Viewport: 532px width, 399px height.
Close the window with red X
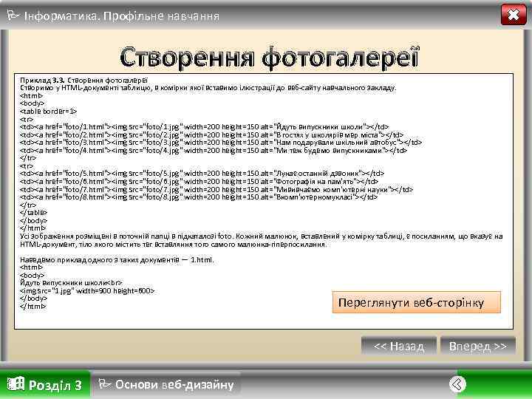tap(514, 15)
